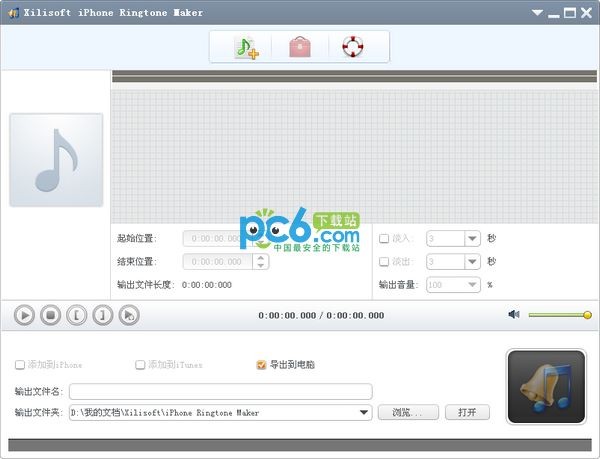Toggle the 添加到iTunes checkbox
The height and width of the screenshot is (459, 600).
click(x=140, y=365)
